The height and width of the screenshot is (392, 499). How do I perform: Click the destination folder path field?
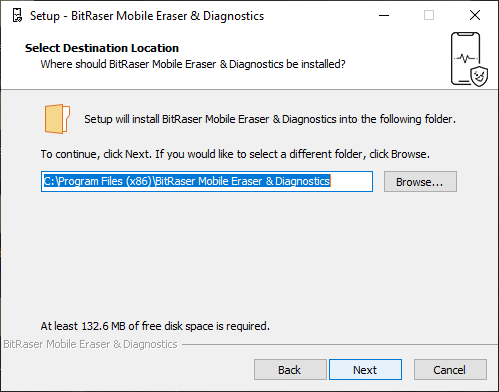[x=207, y=181]
